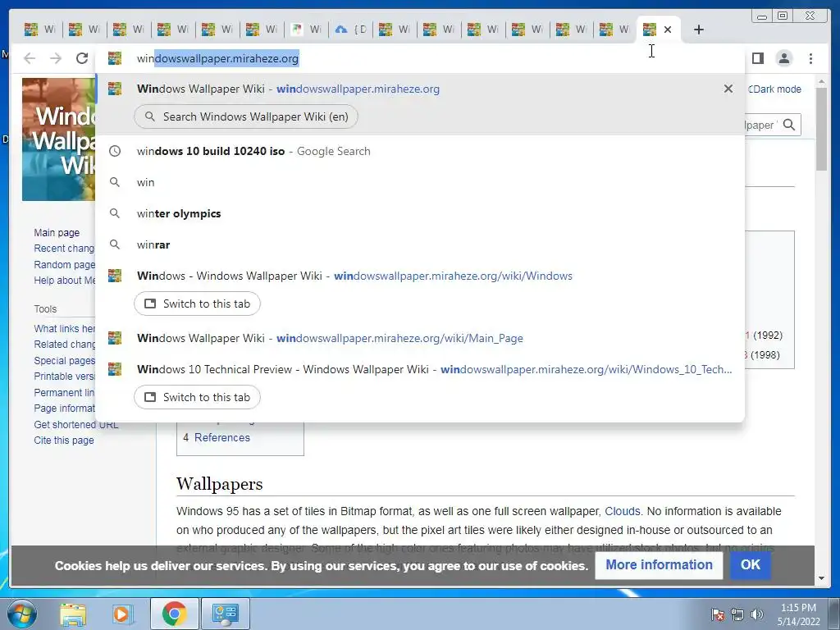
Task: Open the clock showing 1:15 PM
Action: tap(798, 614)
